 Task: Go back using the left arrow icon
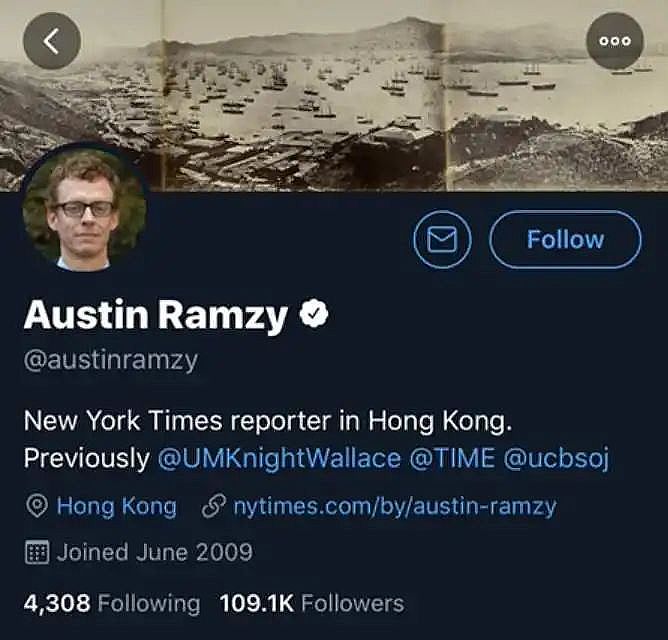(52, 41)
